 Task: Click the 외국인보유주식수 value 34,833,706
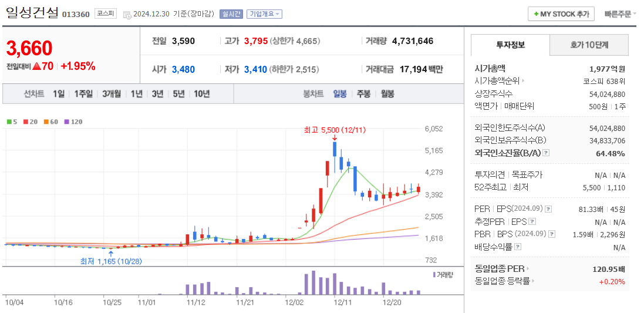[x=608, y=140]
